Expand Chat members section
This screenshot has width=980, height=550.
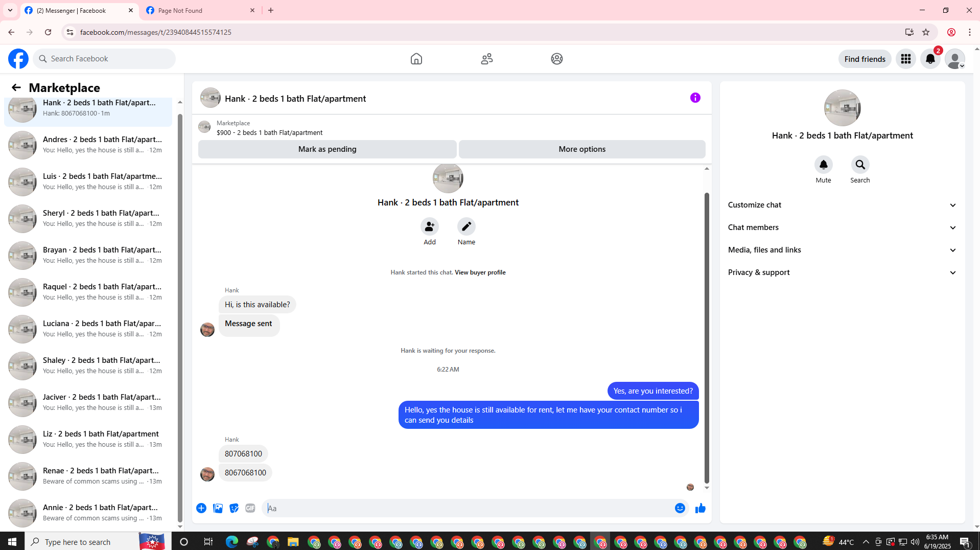click(842, 227)
